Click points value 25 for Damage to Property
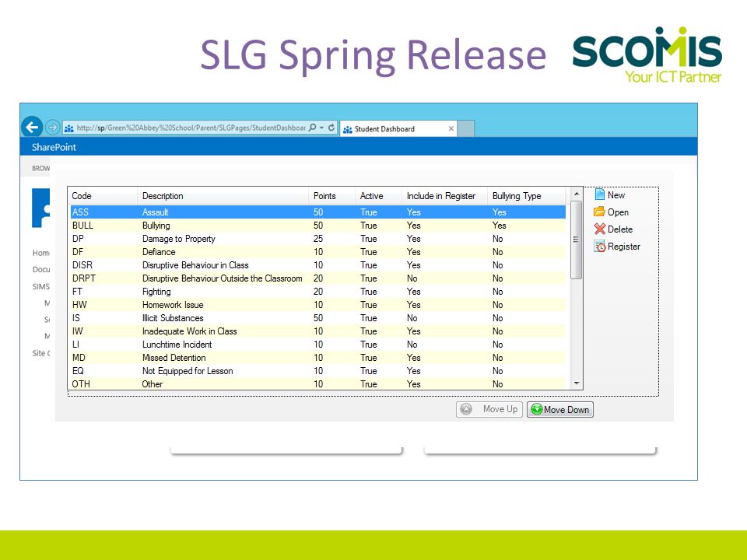 (318, 239)
